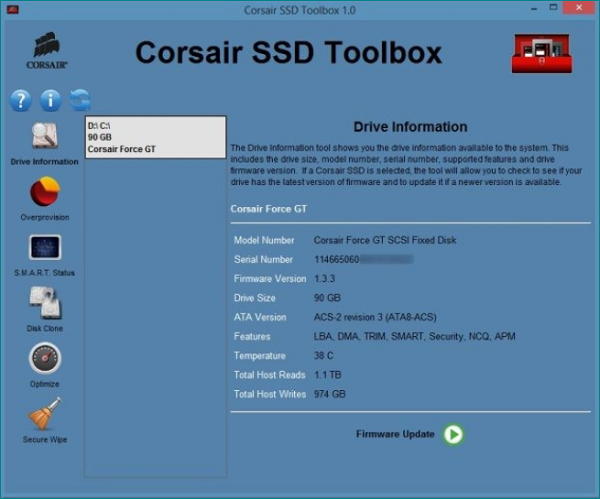
Task: Click the red toolbox image
Action: tap(542, 53)
